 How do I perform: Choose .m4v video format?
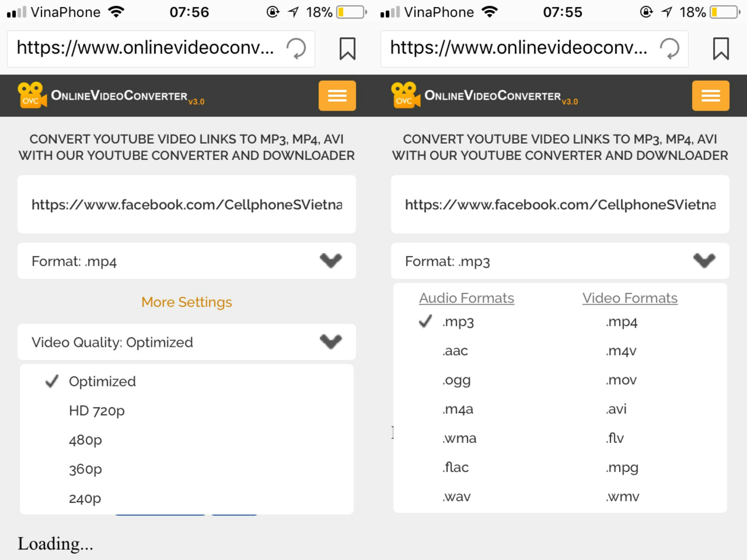621,351
